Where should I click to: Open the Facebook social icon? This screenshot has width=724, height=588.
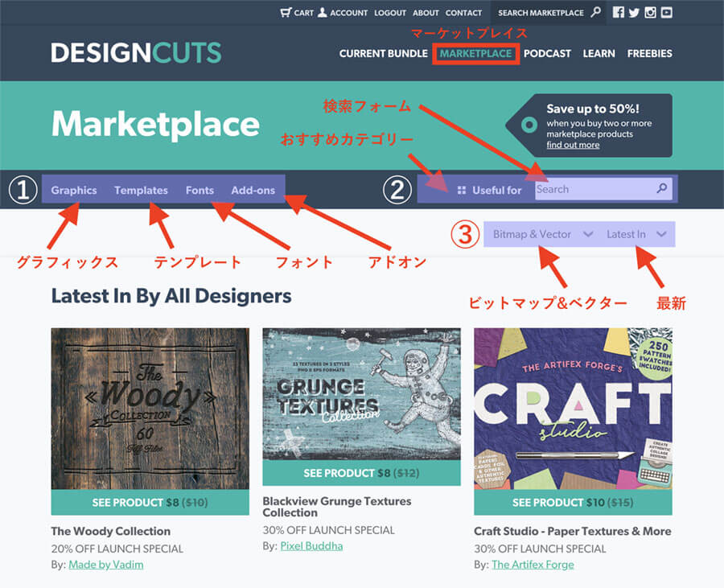pyautogui.click(x=619, y=12)
